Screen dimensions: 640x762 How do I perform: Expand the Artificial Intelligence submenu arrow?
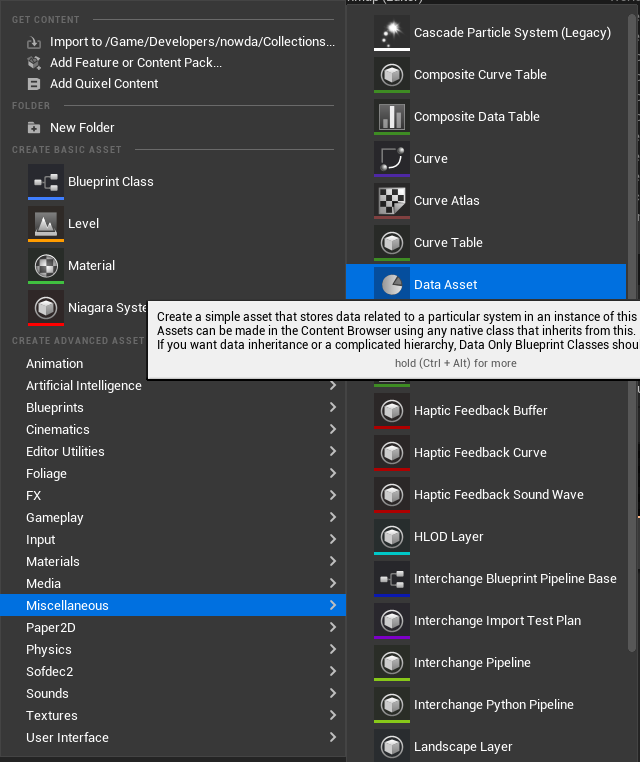333,385
